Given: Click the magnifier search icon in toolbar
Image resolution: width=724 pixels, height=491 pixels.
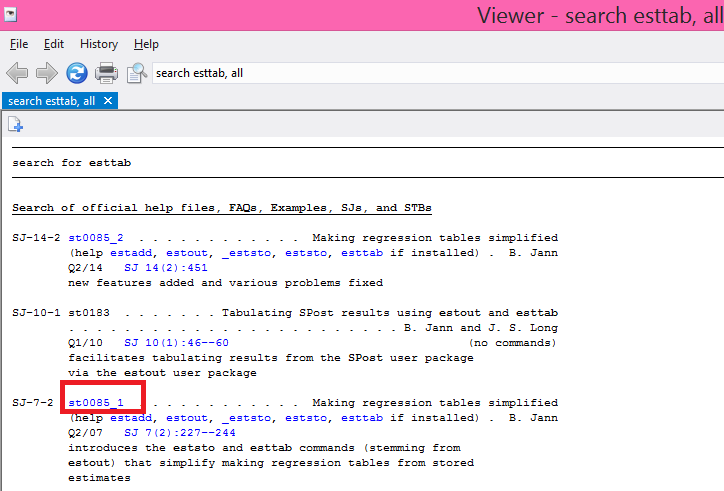Looking at the screenshot, I should tap(137, 73).
